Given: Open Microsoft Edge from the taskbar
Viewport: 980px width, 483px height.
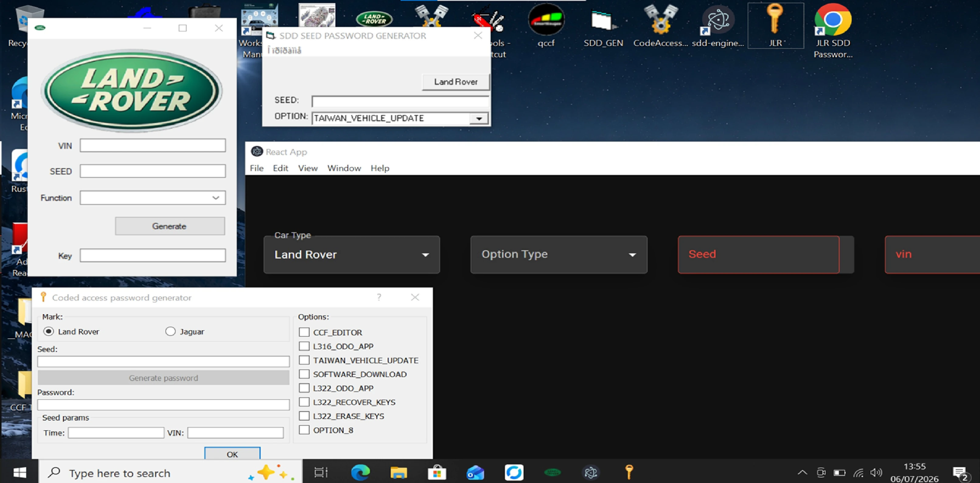Looking at the screenshot, I should tap(360, 472).
